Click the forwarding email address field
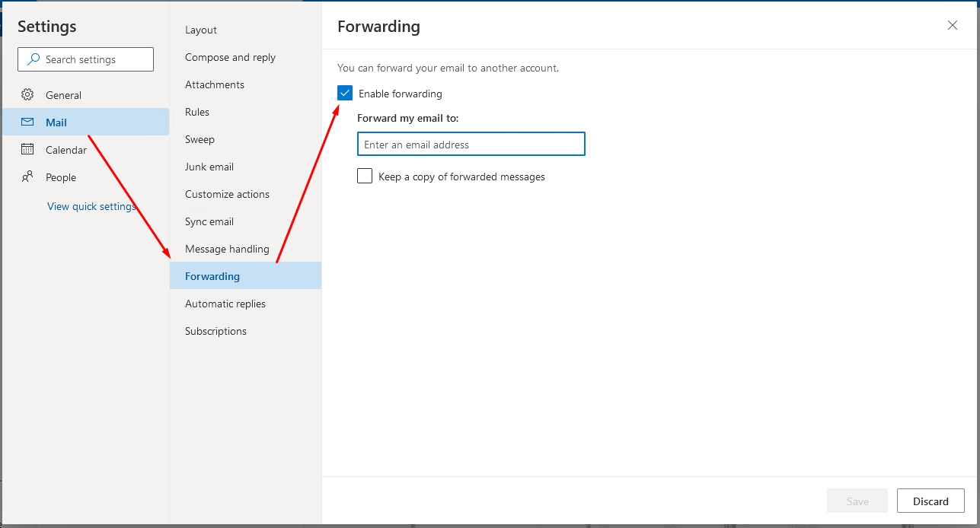Screen dimensions: 980x528 click(471, 145)
